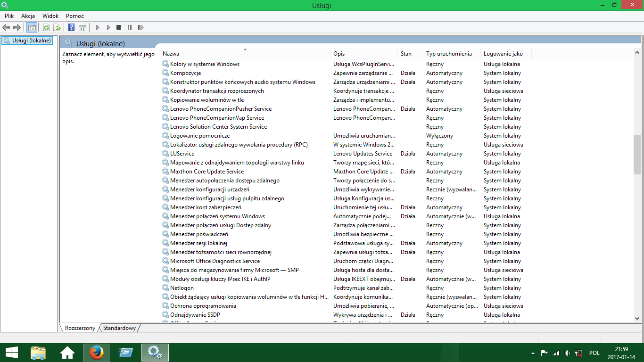The image size is (644, 362).
Task: Click the green Refresh toolbar icon
Action: (46, 28)
